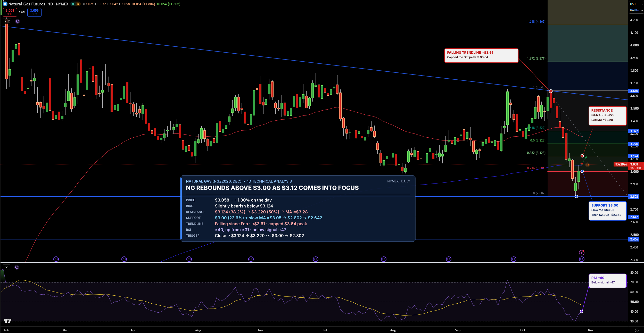Click the Natural Gas flame symbol logo
This screenshot has height=333, width=644.
(x=5, y=4)
